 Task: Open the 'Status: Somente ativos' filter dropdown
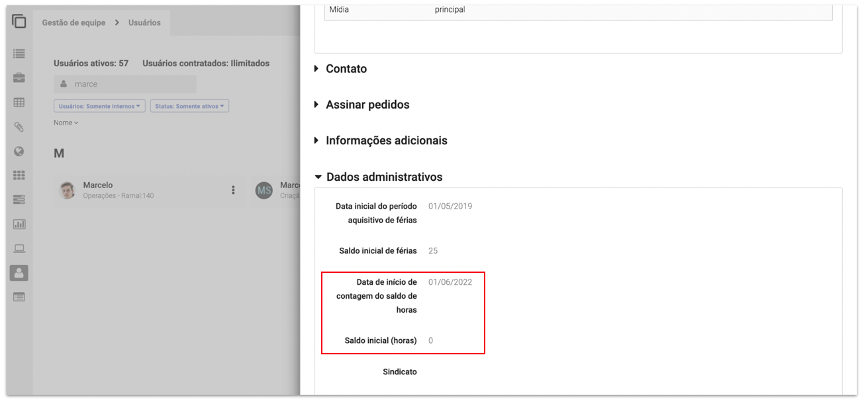click(x=189, y=106)
